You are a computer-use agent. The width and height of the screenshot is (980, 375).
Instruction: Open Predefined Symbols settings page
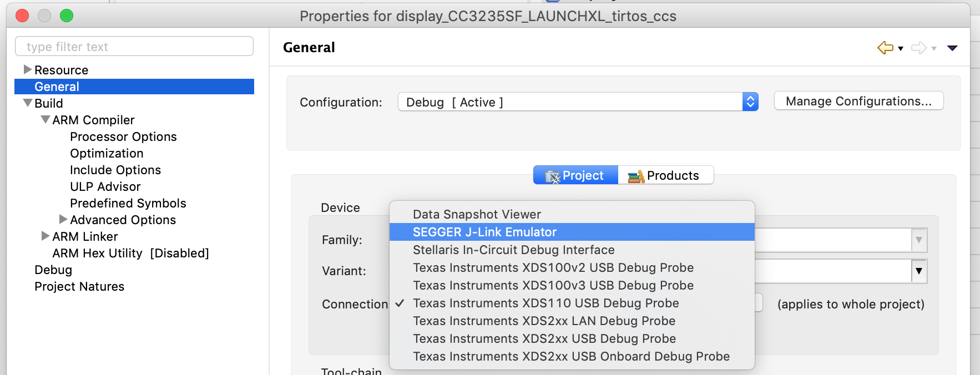coord(128,203)
